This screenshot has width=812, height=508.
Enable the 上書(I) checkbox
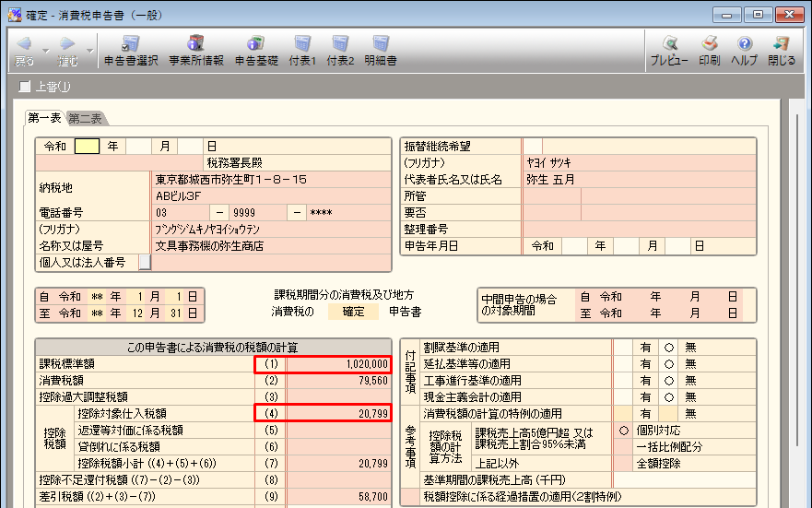coord(25,88)
